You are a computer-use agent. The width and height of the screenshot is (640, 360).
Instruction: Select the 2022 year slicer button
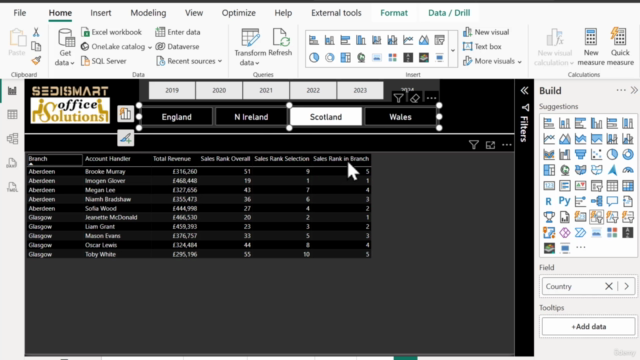pos(313,91)
